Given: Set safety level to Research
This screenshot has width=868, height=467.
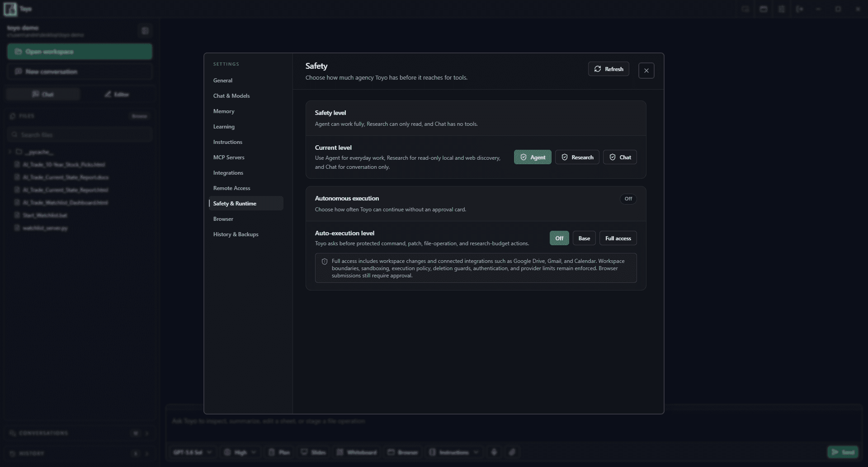Looking at the screenshot, I should (577, 157).
